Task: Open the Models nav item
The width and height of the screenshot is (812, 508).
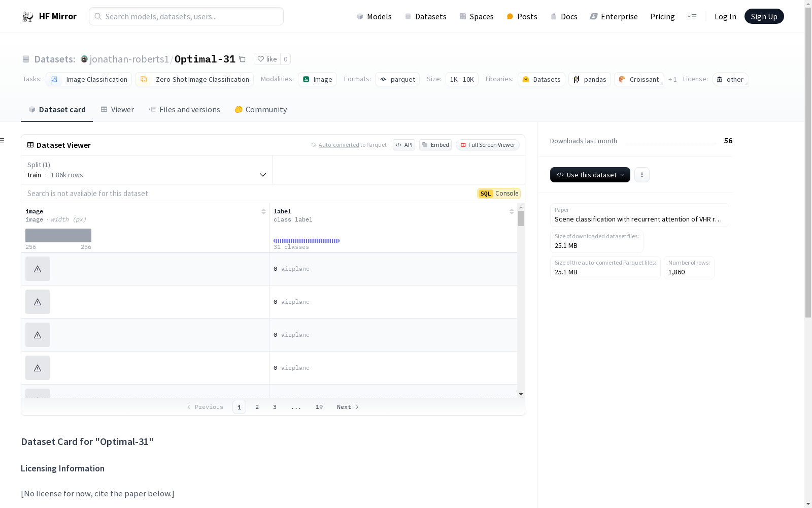Action: click(374, 16)
